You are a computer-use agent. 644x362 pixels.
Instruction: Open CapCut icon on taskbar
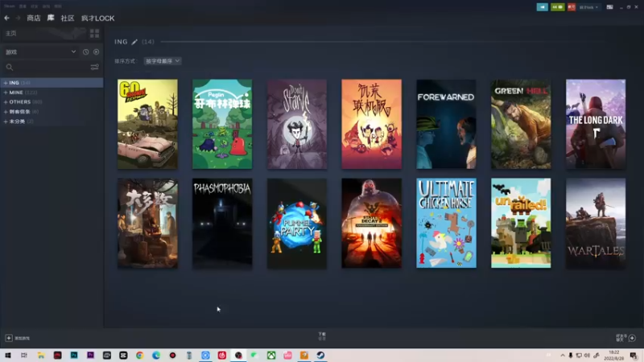point(123,356)
